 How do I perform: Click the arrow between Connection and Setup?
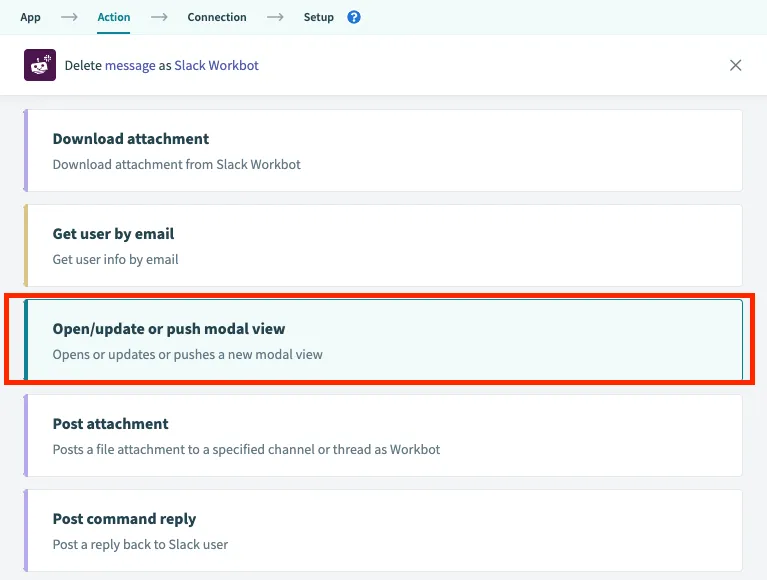click(275, 17)
